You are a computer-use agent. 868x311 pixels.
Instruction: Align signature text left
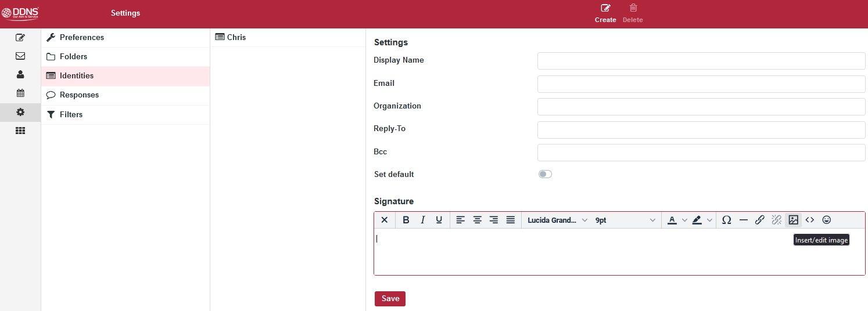(x=460, y=220)
